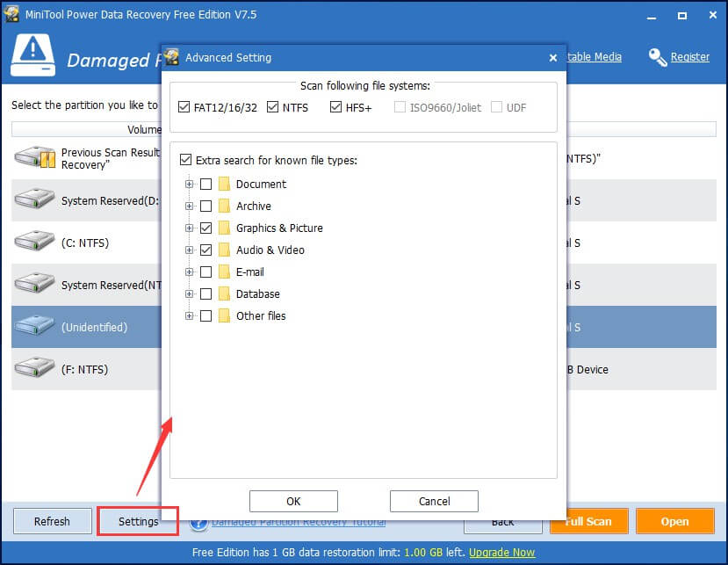Screen dimensions: 728x565
Task: Select the "(F: NTFS)" partition text
Action: coord(84,369)
